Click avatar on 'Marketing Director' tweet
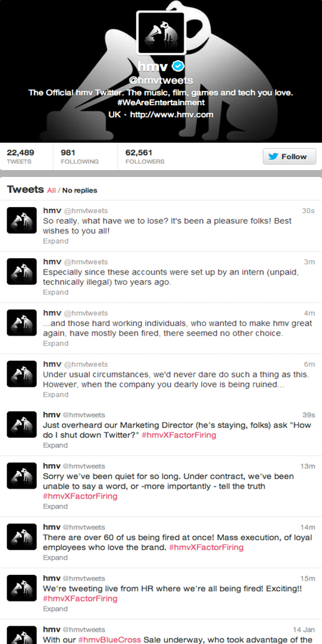322x644 pixels. (x=21, y=425)
